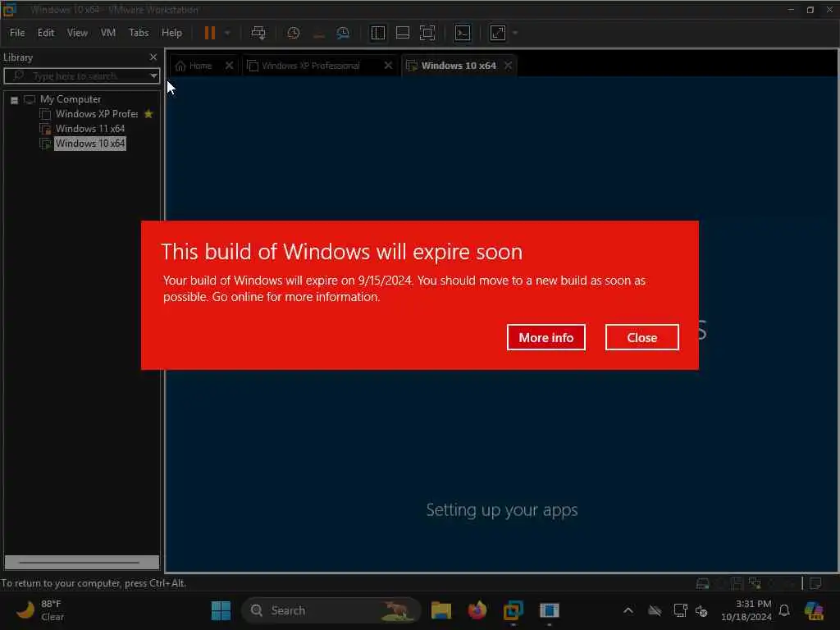This screenshot has height=630, width=840.
Task: Toggle the library sidebar view icon
Action: coord(377,33)
